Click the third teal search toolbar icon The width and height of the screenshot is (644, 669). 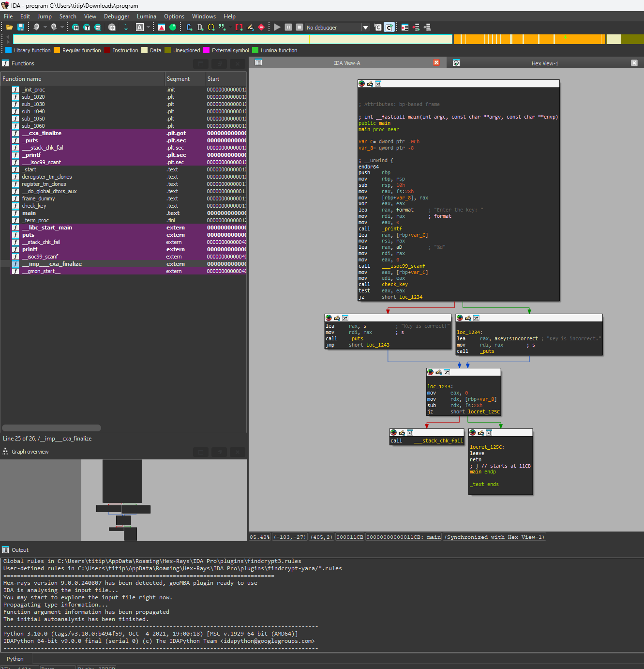(98, 27)
